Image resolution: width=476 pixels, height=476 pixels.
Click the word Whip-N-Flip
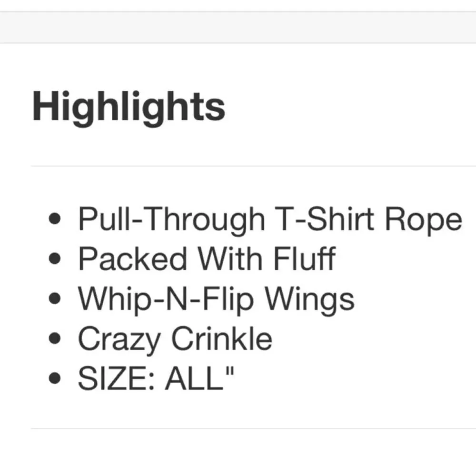tap(166, 300)
